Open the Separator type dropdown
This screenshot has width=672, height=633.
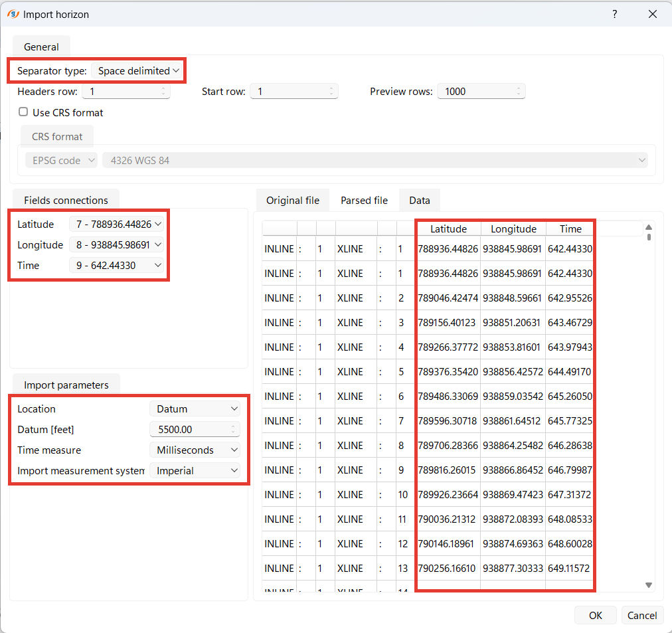click(137, 70)
